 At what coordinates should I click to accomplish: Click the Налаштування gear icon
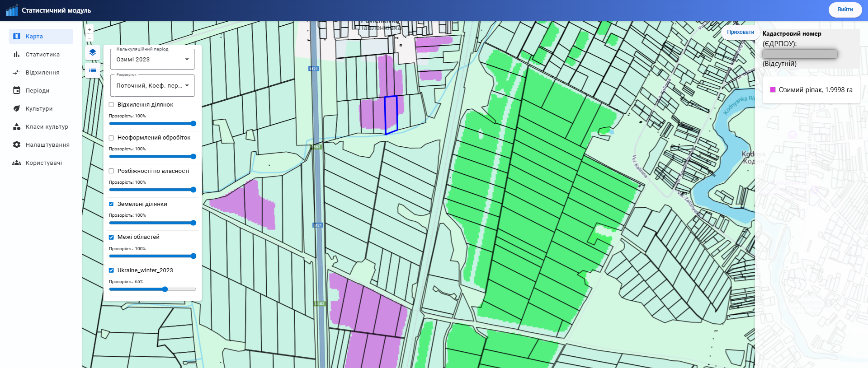click(17, 145)
